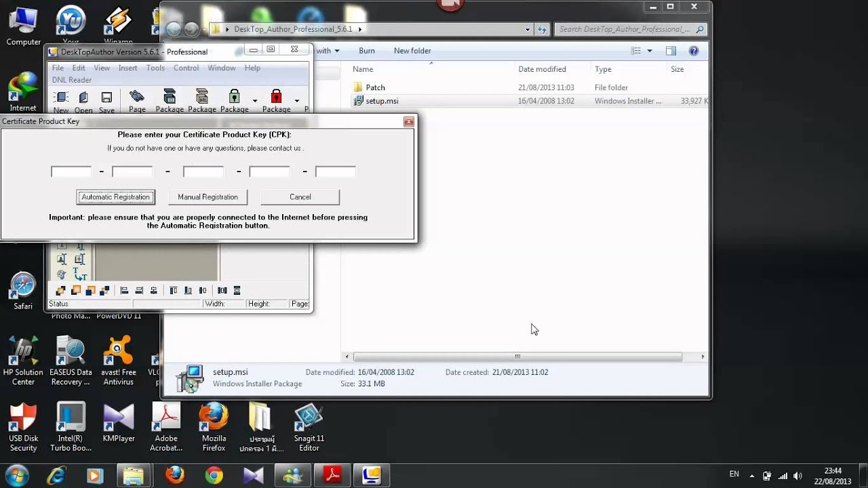The height and width of the screenshot is (488, 868).
Task: Click the refresh button beside address bar
Action: (x=542, y=29)
